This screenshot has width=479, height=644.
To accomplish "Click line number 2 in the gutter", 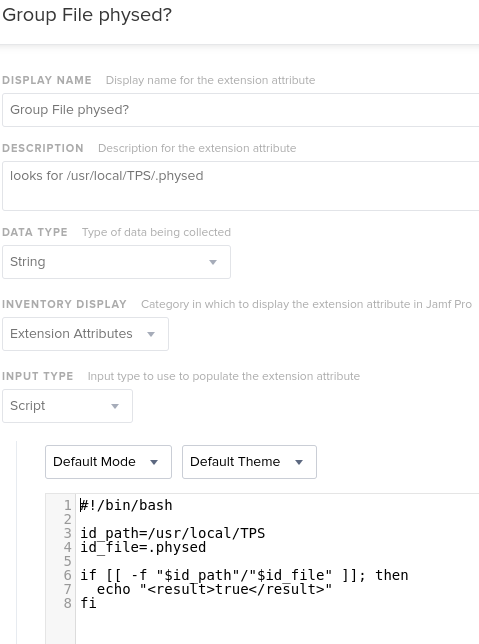I will coord(67,519).
